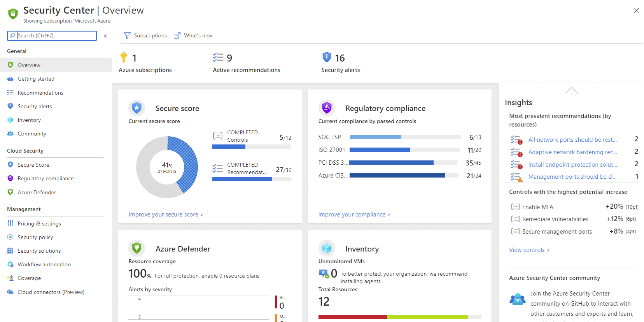Viewport: 644px width, 322px height.
Task: Click the Search (Ctrl+/) input field
Action: [x=52, y=35]
